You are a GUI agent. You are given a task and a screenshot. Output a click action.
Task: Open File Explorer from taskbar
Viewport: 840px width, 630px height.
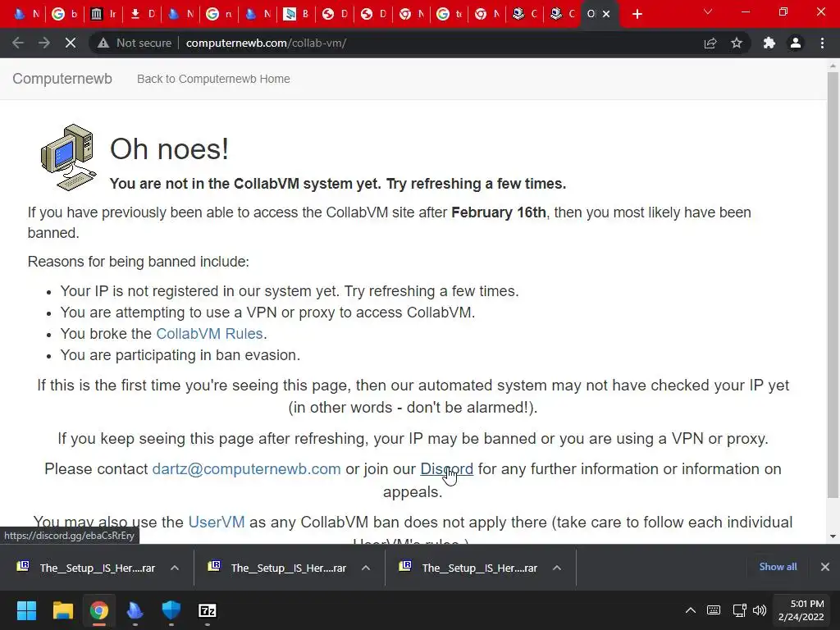tap(62, 610)
